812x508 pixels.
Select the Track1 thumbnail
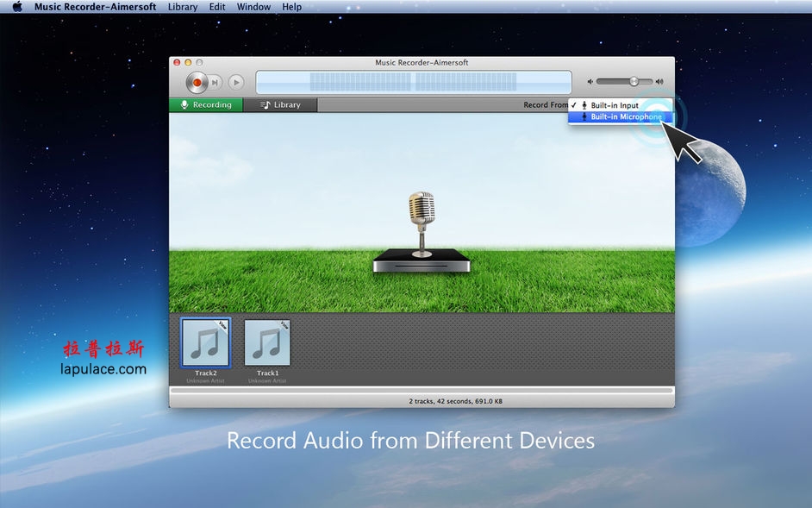(x=267, y=343)
